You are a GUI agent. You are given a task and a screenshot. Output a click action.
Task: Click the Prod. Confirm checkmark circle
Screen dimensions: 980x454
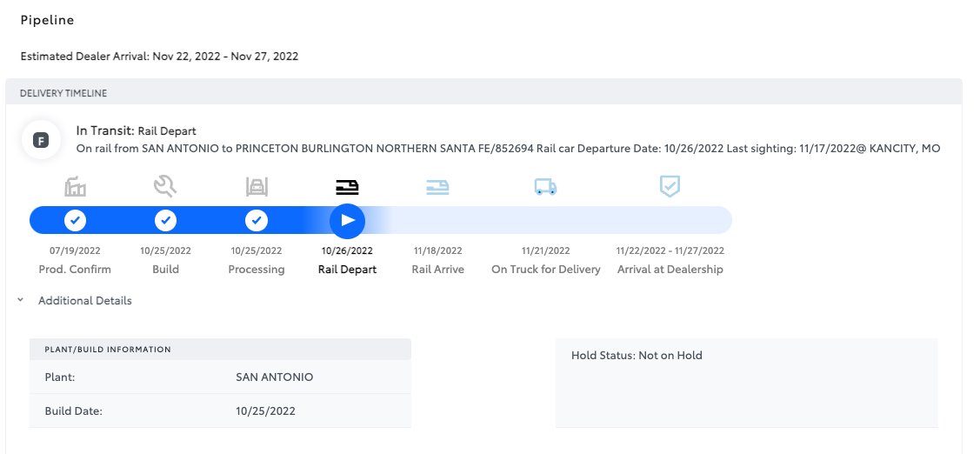pyautogui.click(x=75, y=220)
